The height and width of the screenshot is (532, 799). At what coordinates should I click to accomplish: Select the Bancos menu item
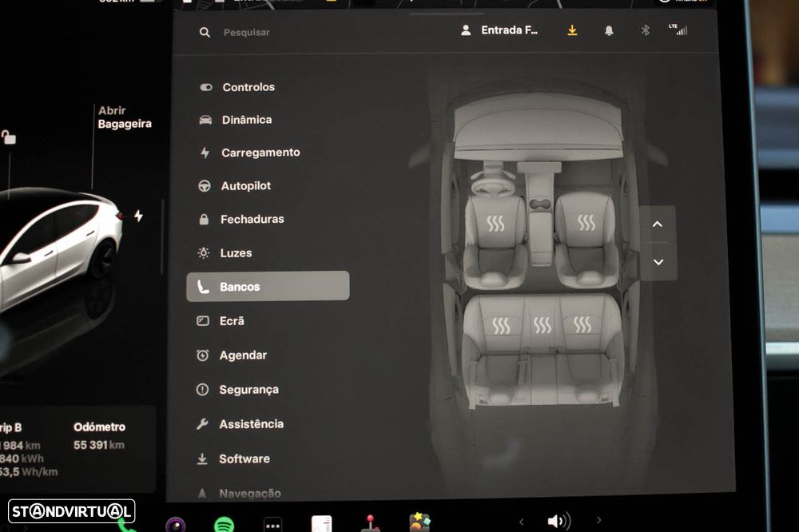click(268, 287)
